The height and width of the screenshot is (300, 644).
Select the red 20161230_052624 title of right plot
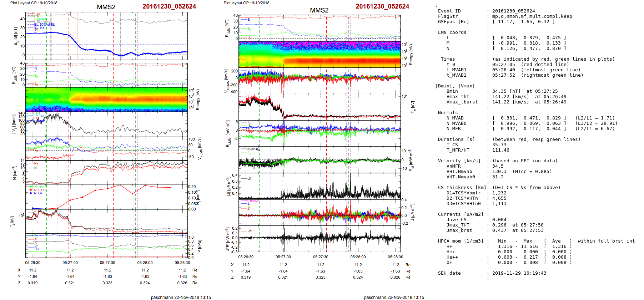tap(382, 6)
